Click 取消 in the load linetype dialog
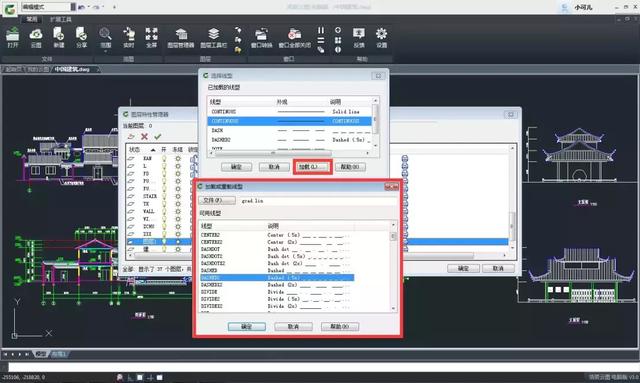640x383 pixels. (x=293, y=327)
